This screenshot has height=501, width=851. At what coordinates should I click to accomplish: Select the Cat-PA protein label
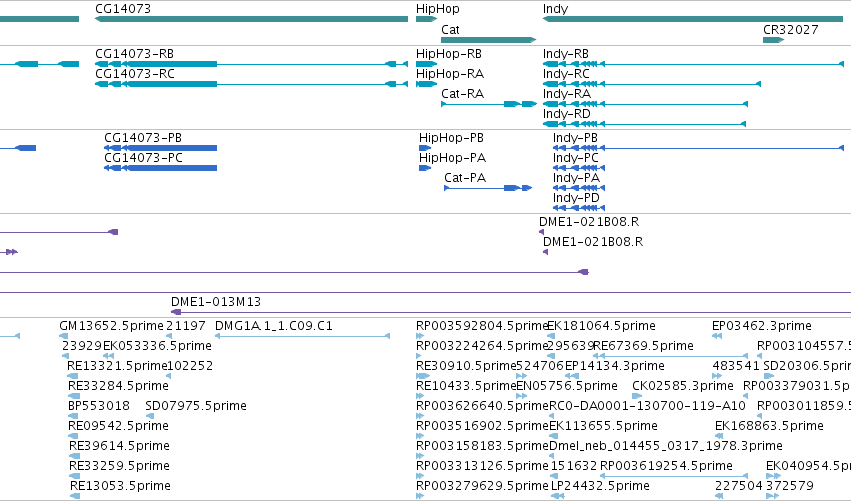(x=465, y=178)
